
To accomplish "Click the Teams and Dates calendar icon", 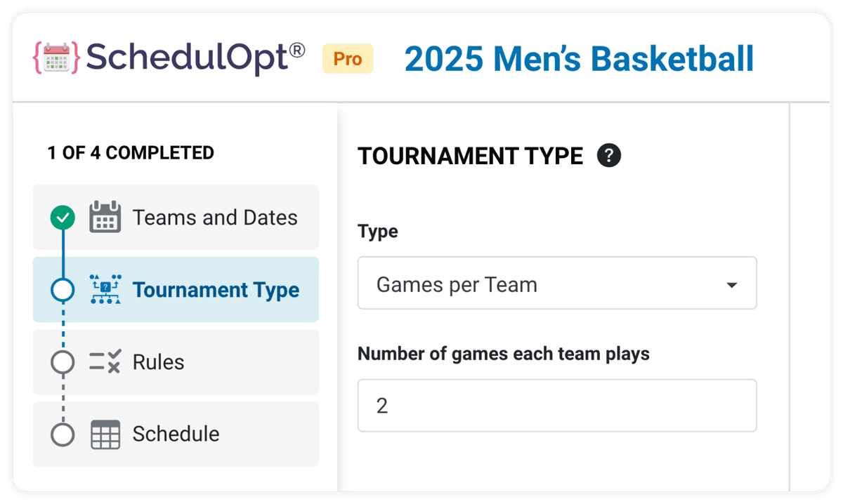I will (105, 218).
